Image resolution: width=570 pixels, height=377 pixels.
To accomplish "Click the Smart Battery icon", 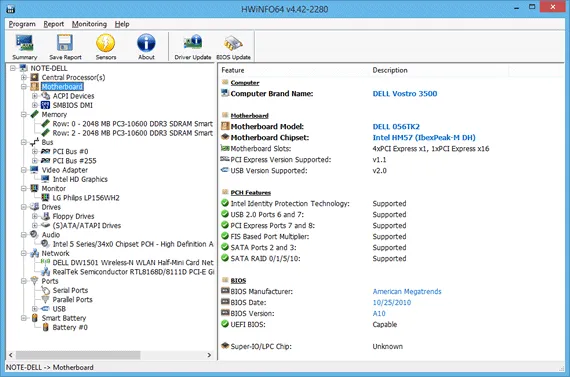I will [x=35, y=318].
